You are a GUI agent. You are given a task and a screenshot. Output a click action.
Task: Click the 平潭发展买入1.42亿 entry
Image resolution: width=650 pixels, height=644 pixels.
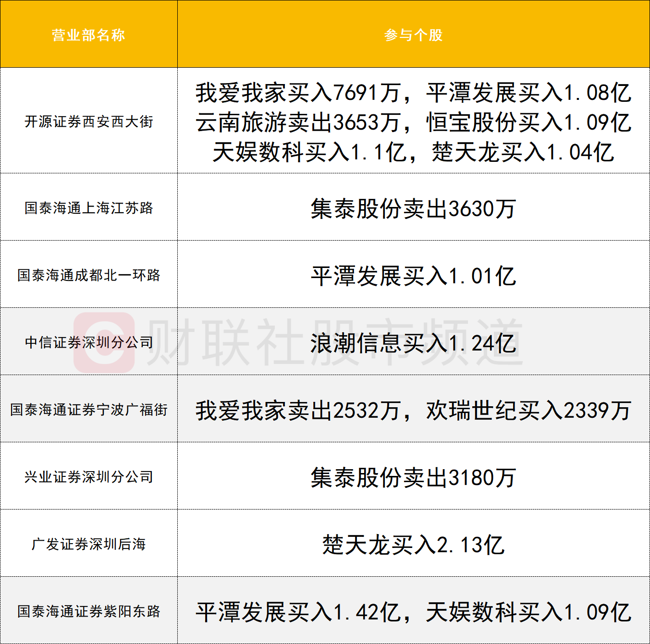click(298, 612)
